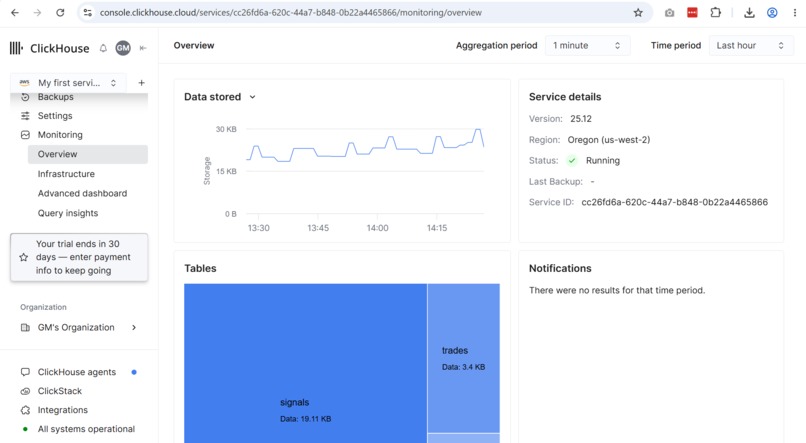This screenshot has width=806, height=443.
Task: Open notifications bell in sidebar
Action: (x=103, y=48)
